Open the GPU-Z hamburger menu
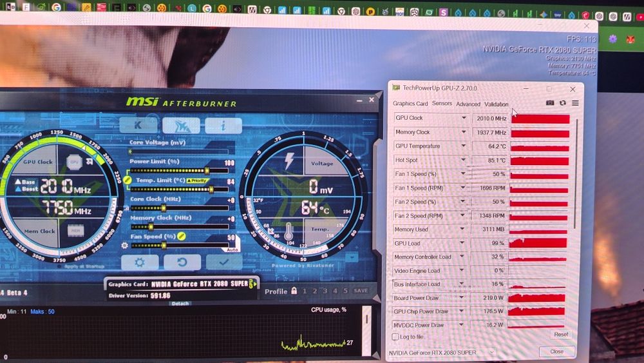The image size is (644, 363). 575,103
